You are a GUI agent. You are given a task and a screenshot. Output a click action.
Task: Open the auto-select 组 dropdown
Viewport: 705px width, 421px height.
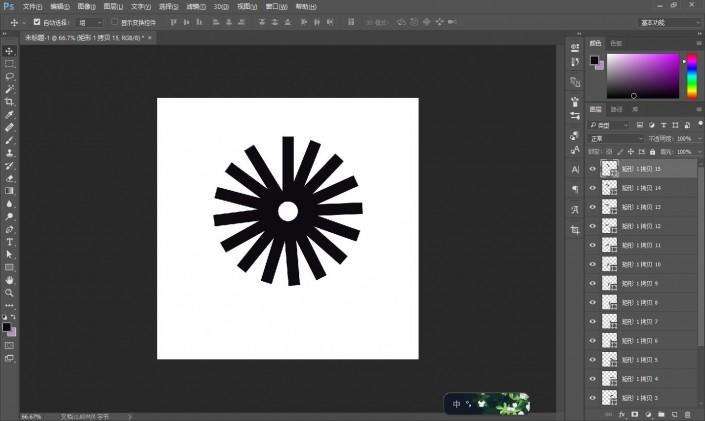(x=90, y=22)
